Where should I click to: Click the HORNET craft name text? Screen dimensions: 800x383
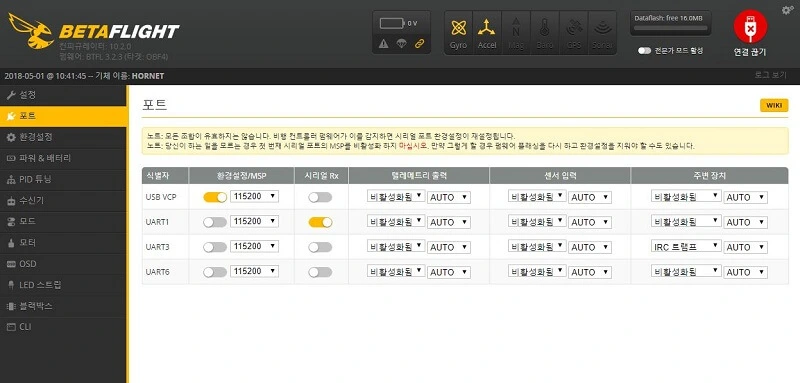(x=148, y=76)
